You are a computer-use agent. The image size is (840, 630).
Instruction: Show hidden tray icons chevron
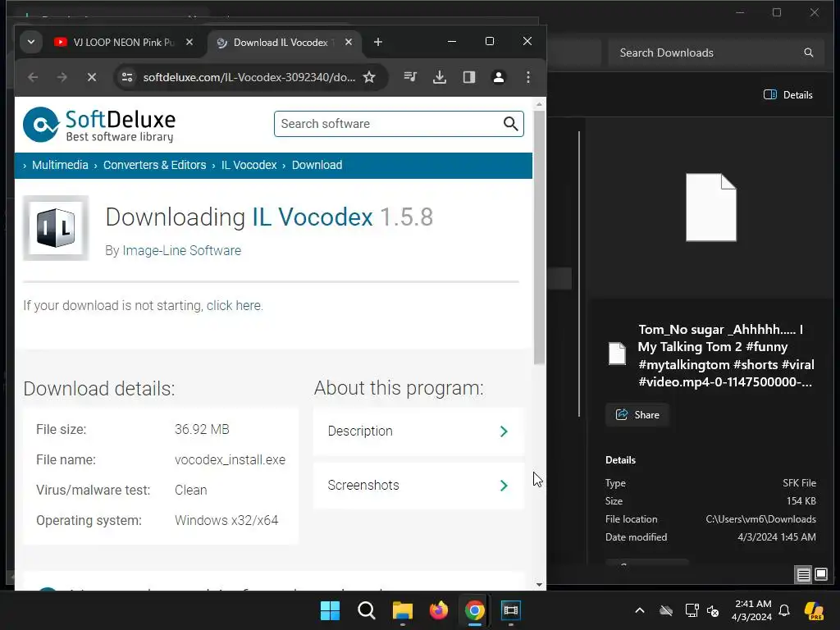tap(640, 610)
